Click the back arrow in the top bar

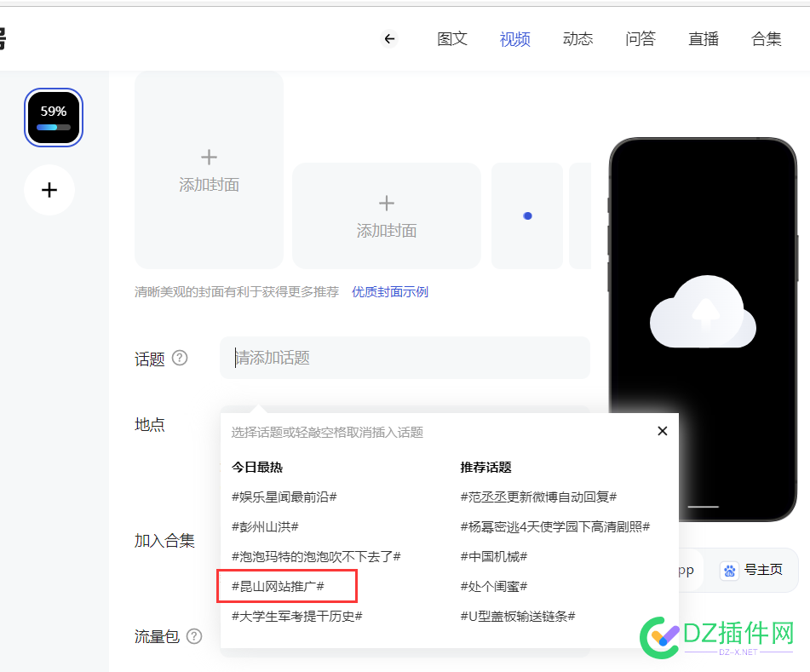coord(389,38)
